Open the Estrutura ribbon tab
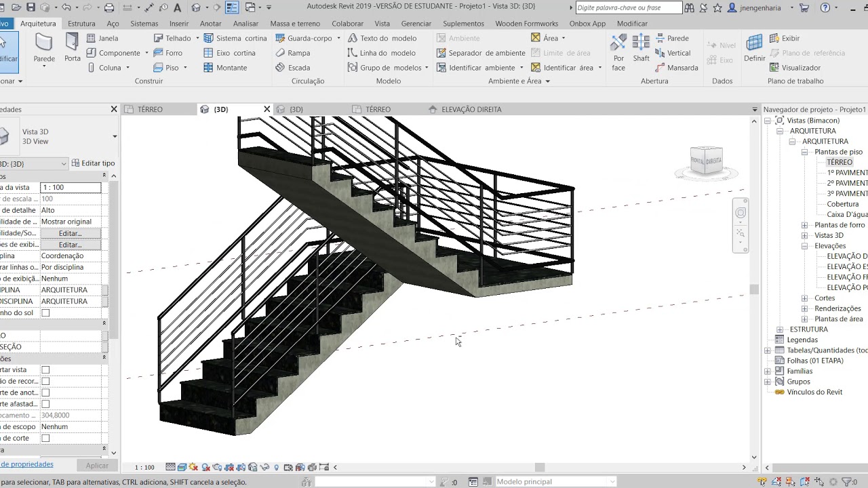Viewport: 868px width, 488px height. click(81, 24)
